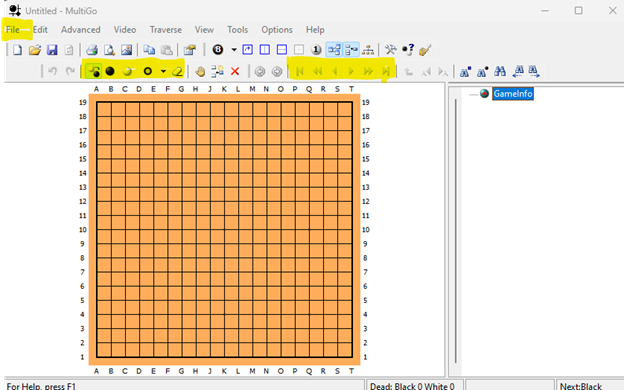This screenshot has height=390, width=624.
Task: Click grayed previous variation icon
Action: 426,72
